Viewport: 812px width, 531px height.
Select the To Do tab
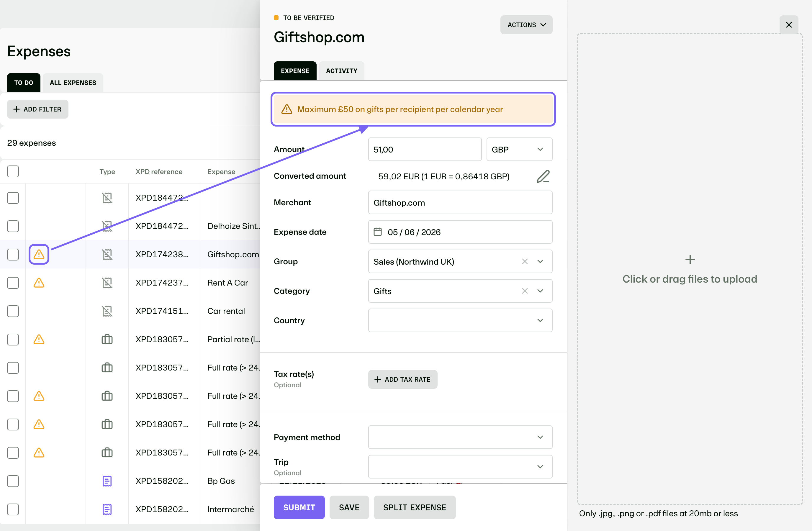24,83
